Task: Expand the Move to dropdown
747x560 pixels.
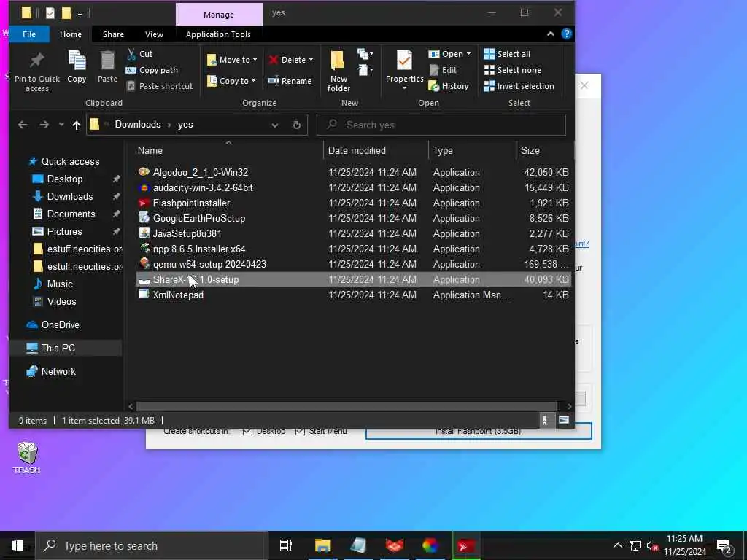Action: point(255,60)
